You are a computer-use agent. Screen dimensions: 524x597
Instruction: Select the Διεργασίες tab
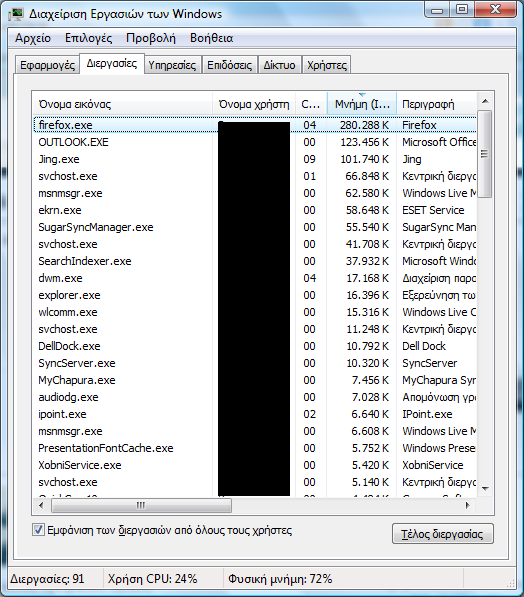[112, 63]
